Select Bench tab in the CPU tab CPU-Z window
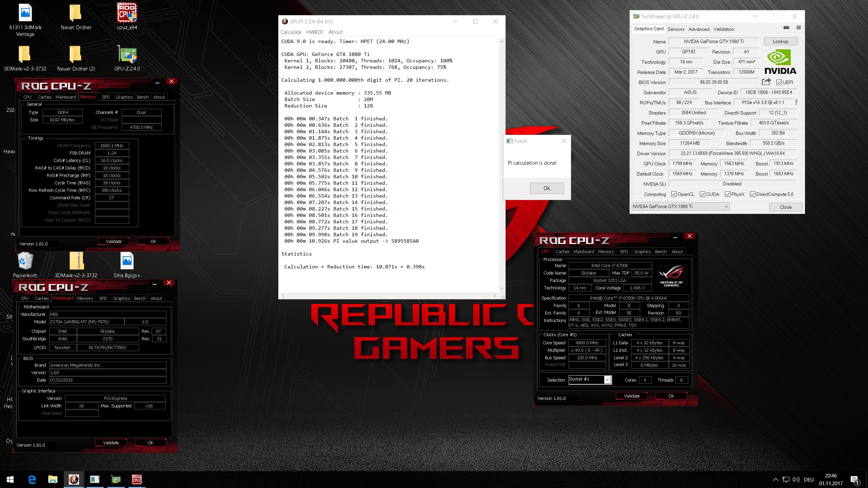The width and height of the screenshot is (868, 488). point(660,251)
